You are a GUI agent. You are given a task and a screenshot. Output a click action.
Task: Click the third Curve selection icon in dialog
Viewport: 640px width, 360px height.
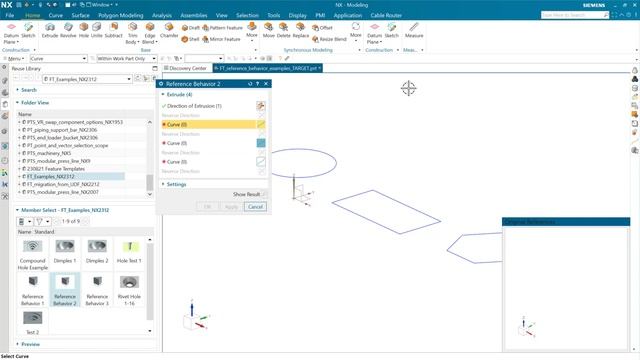pyautogui.click(x=260, y=162)
